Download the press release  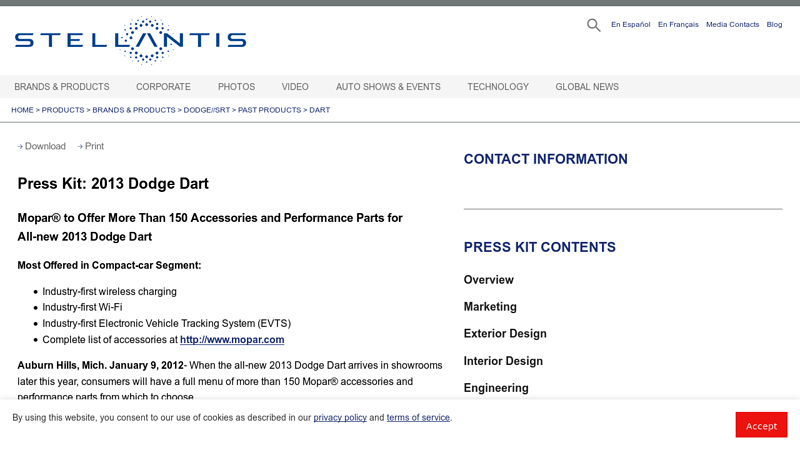(x=41, y=146)
